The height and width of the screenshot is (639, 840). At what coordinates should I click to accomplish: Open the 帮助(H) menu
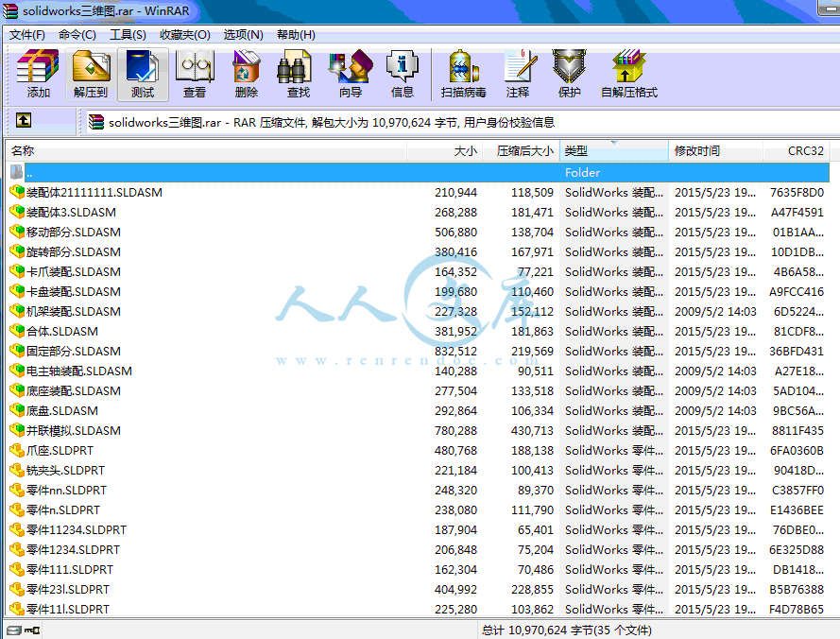click(x=296, y=35)
